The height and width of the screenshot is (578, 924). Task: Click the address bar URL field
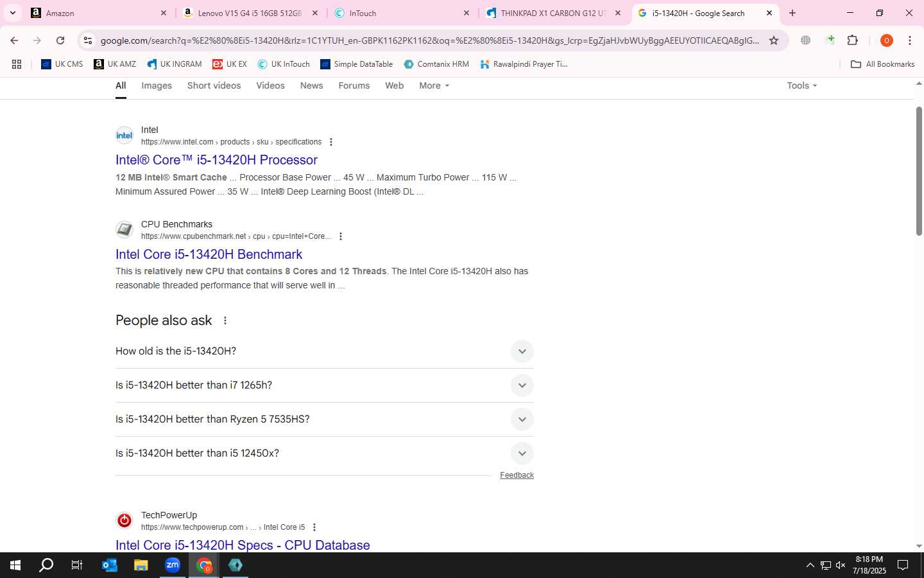(430, 40)
